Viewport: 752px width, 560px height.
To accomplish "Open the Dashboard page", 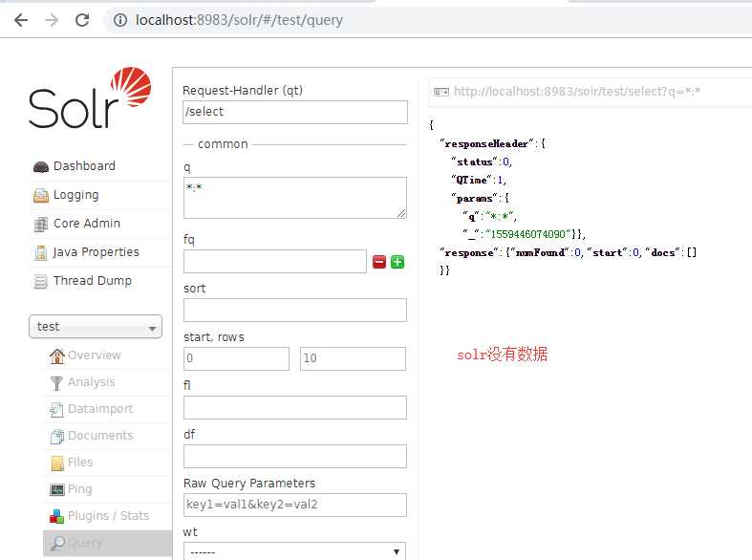I will coord(84,166).
